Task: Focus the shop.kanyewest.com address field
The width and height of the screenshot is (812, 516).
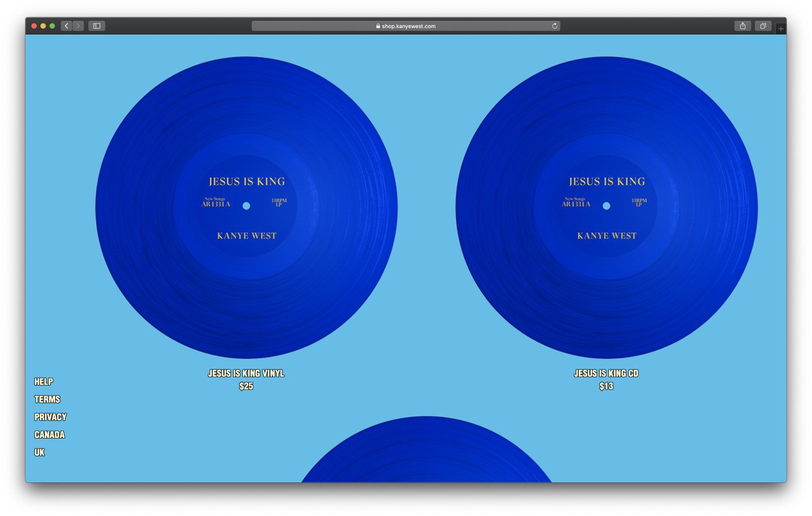Action: coord(405,26)
